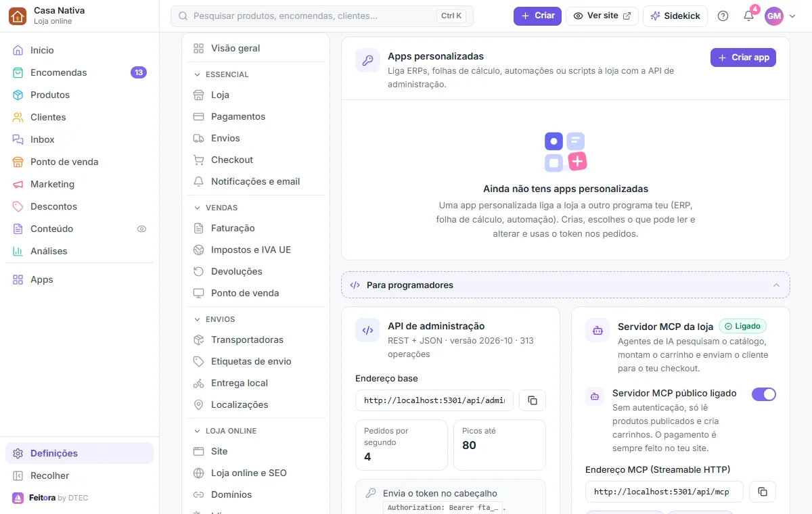This screenshot has width=812, height=514.
Task: Click the Casa Nativa store logo icon
Action: point(18,16)
